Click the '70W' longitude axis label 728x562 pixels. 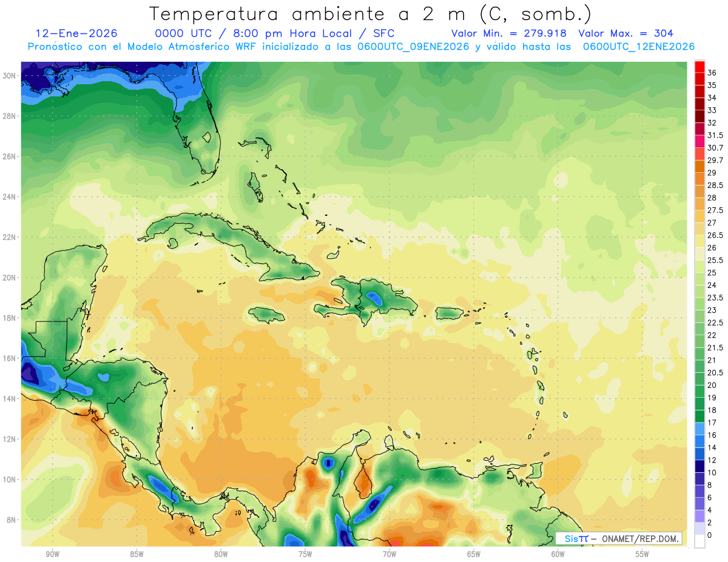click(x=389, y=554)
